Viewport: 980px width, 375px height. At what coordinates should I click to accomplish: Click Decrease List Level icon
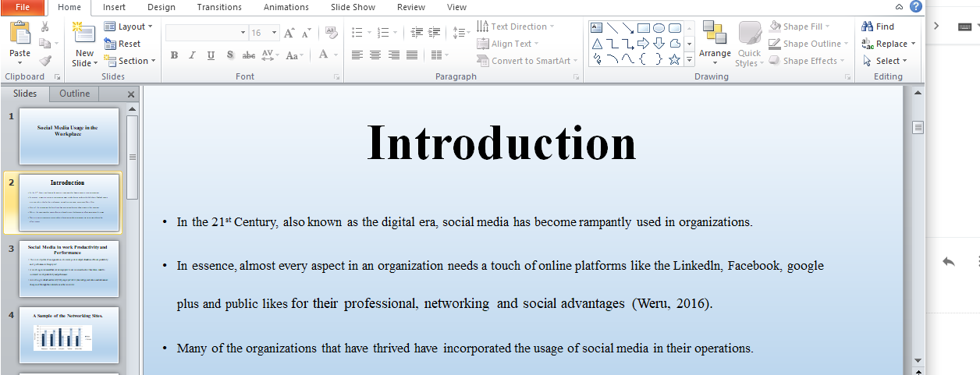tap(416, 33)
